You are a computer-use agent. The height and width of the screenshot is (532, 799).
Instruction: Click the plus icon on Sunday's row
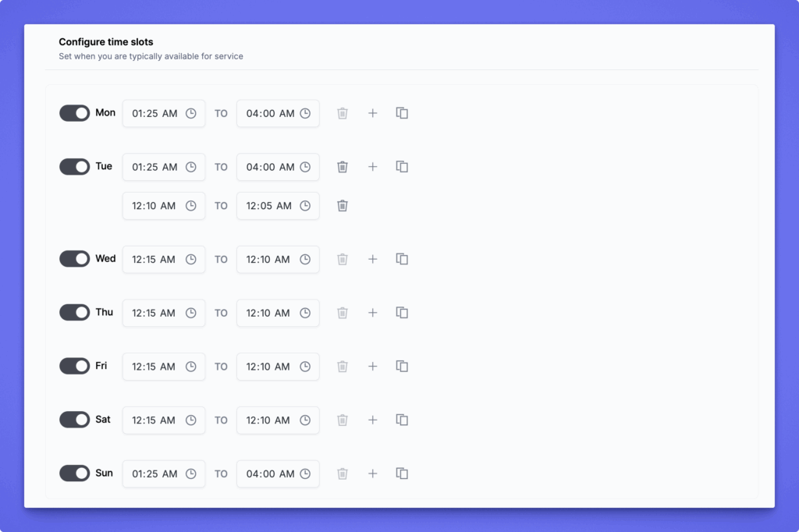(372, 473)
